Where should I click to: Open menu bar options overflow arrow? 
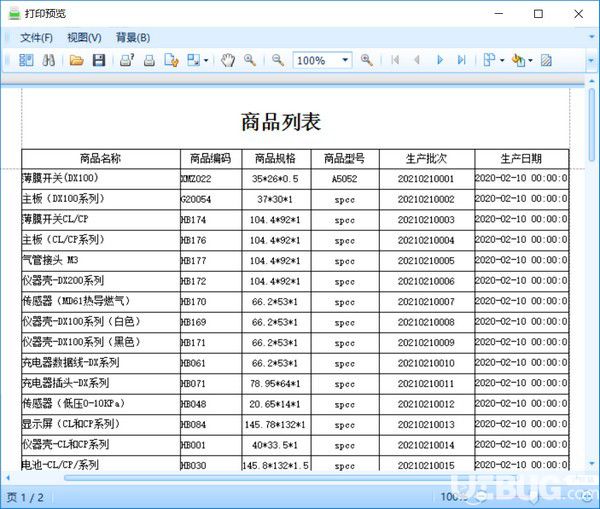coord(592,37)
